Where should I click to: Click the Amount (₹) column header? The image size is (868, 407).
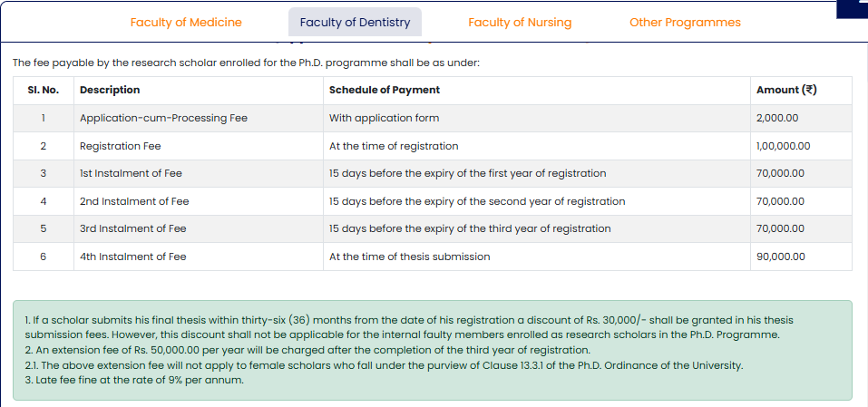coord(786,90)
